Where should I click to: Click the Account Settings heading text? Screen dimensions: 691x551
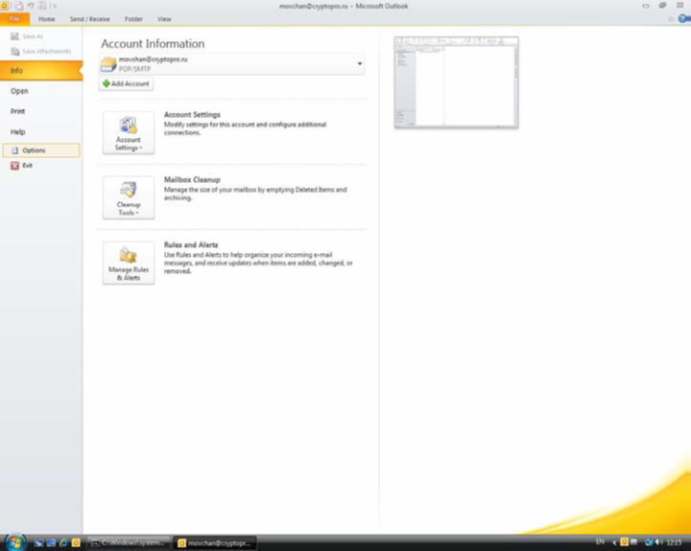[192, 115]
